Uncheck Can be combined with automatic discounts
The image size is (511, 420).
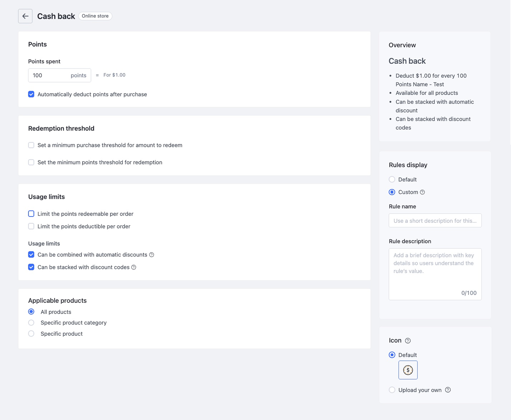pos(31,255)
